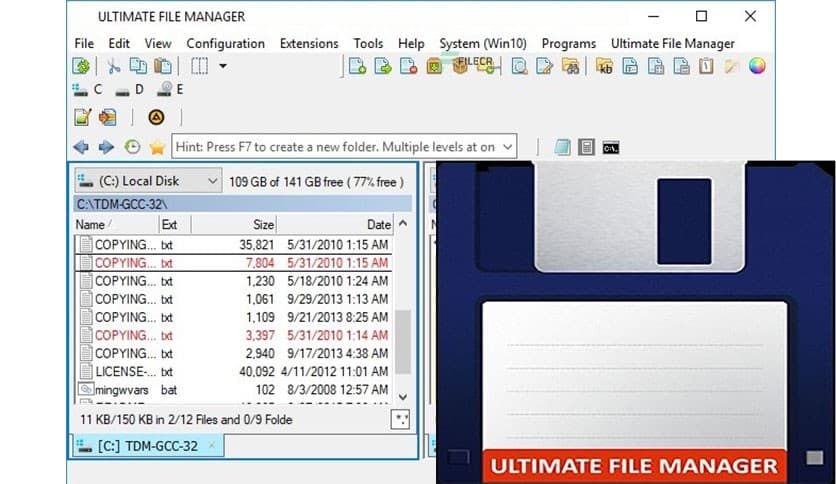This screenshot has height=484, width=836.
Task: Go back with the blue left arrow
Action: click(81, 147)
